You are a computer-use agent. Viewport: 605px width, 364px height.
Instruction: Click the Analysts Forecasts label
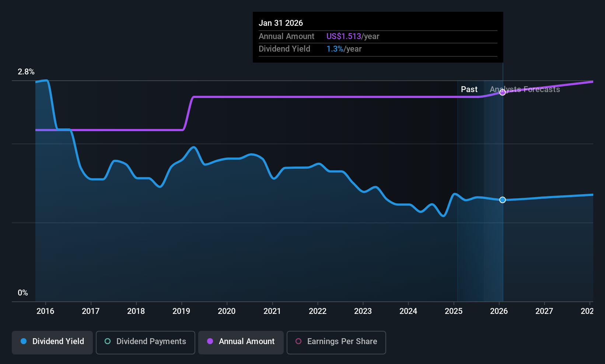point(525,89)
